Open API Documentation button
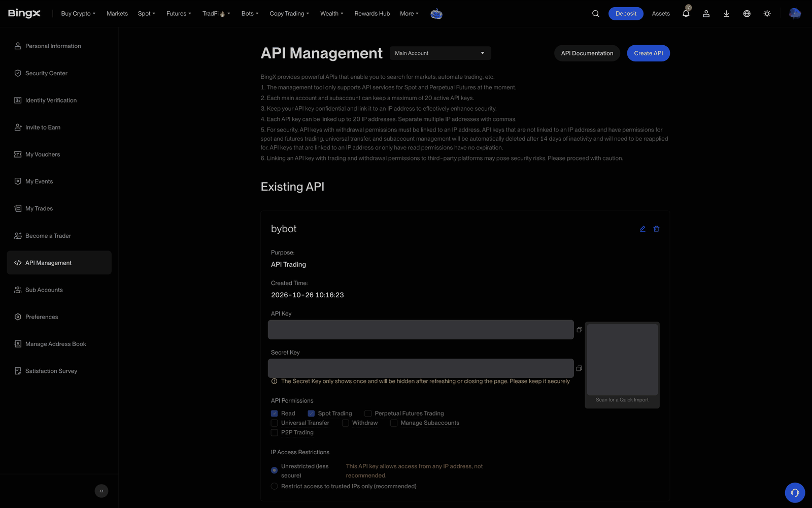This screenshot has width=812, height=508. tap(587, 53)
